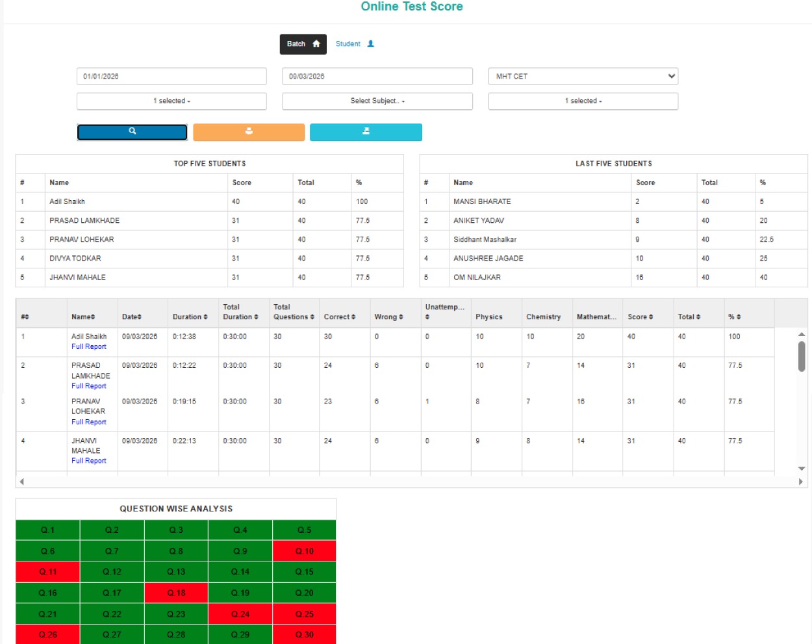Open Full Report for JHANVI MAHALE
812x644 pixels.
(x=89, y=461)
